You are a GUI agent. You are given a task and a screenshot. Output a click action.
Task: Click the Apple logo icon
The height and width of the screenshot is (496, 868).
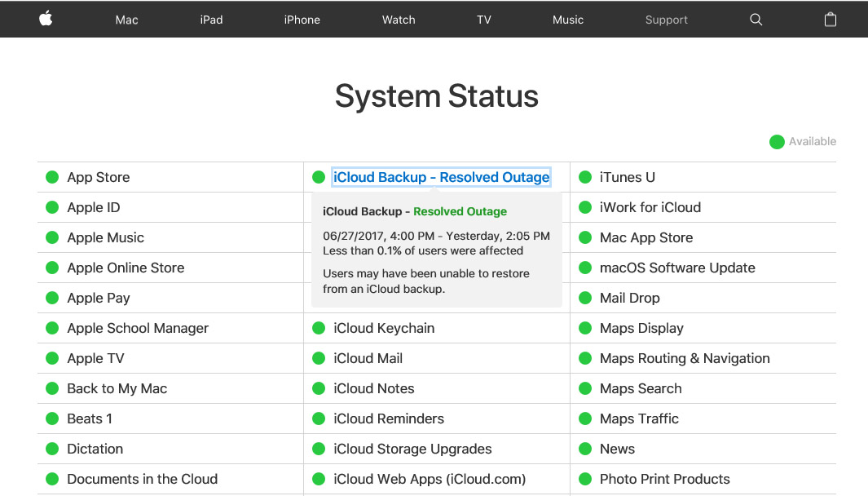pos(46,19)
